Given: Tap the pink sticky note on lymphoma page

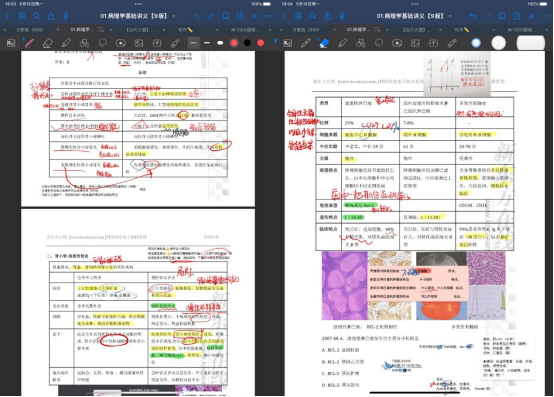Looking at the screenshot, I should point(418,284).
